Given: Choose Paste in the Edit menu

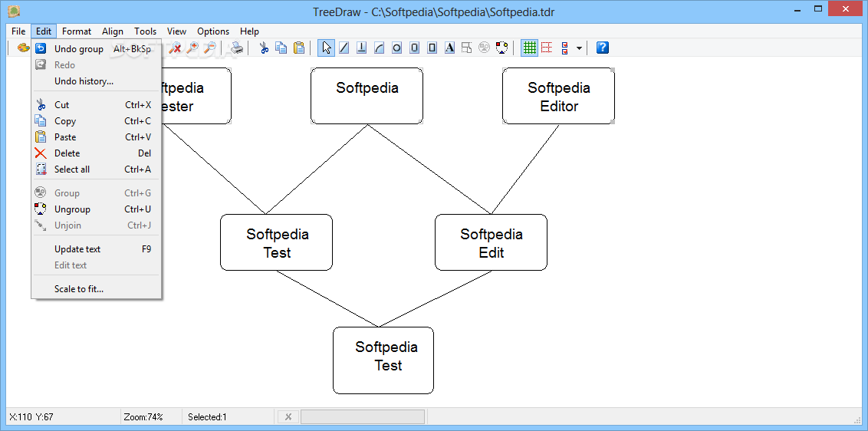Looking at the screenshot, I should pos(96,137).
